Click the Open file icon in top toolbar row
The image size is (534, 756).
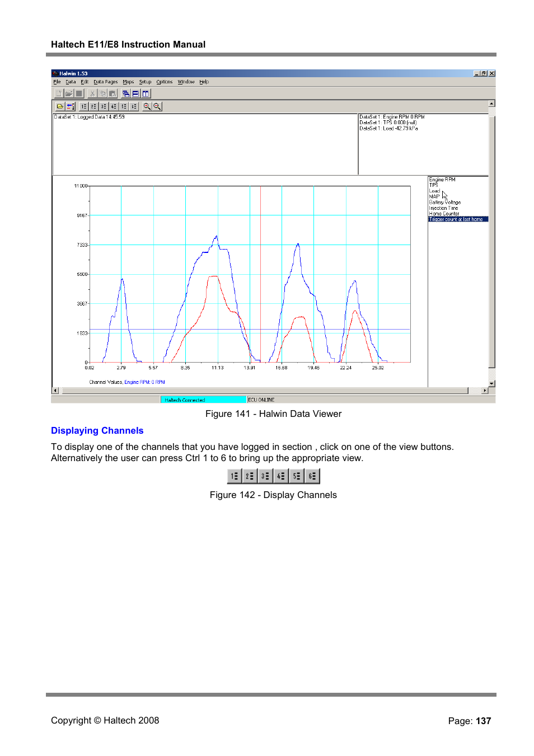coord(69,93)
